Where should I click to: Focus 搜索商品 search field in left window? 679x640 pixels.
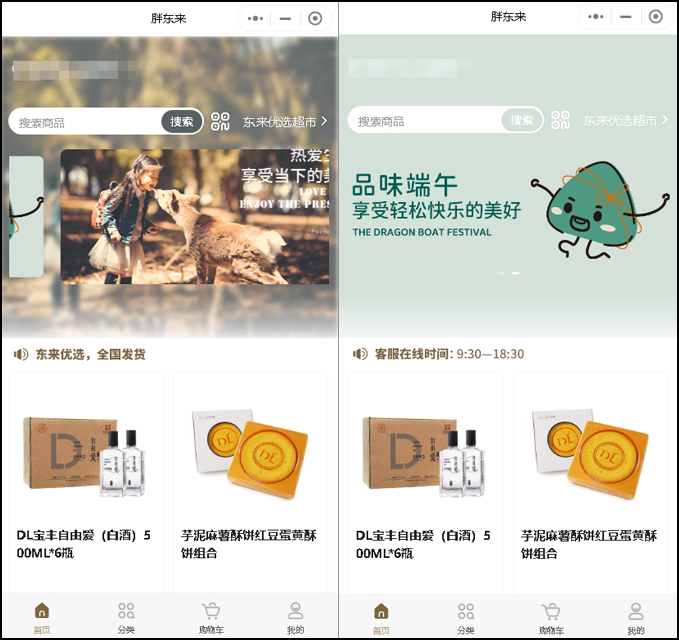point(85,122)
